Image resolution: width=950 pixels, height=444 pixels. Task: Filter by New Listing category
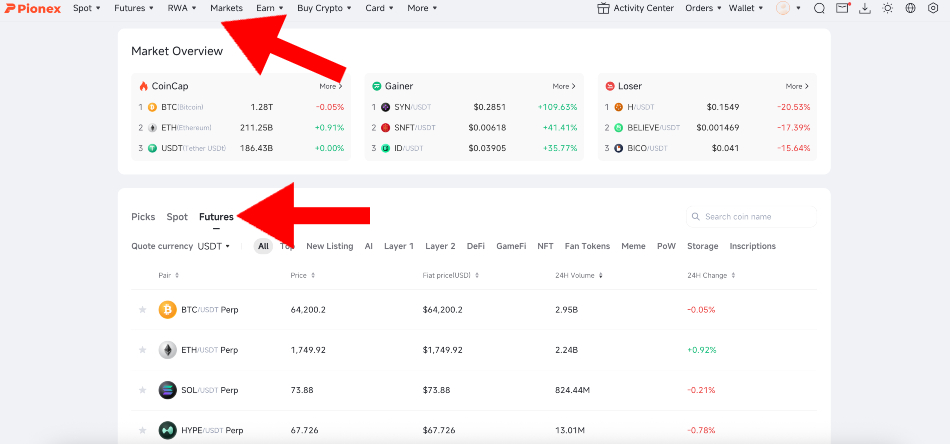coord(330,247)
